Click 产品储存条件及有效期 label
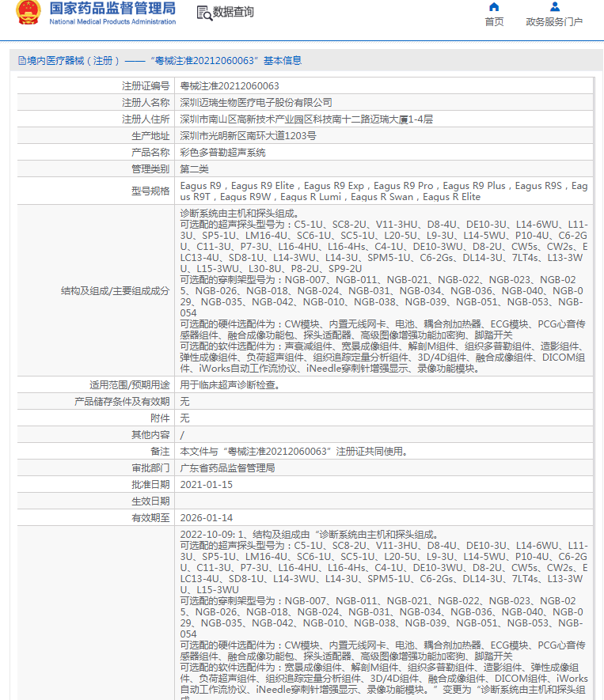604x700 pixels. point(122,401)
